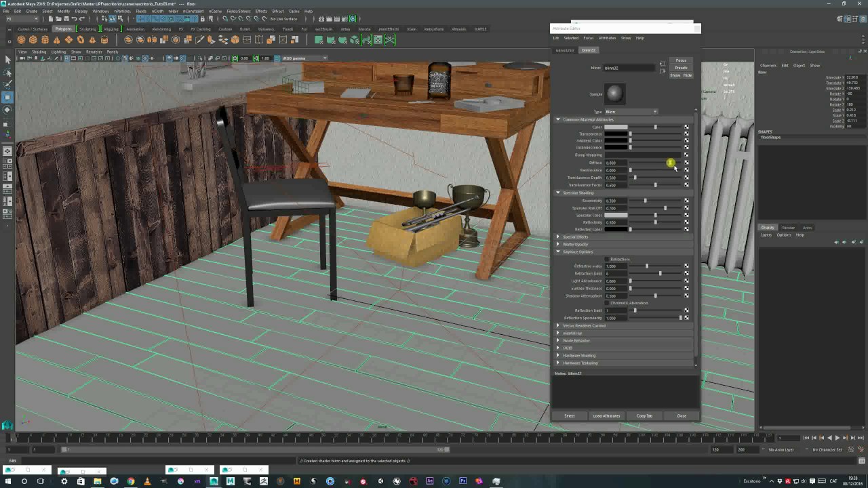
Task: Create a polygon cylinder from the shelf
Action: coord(45,40)
